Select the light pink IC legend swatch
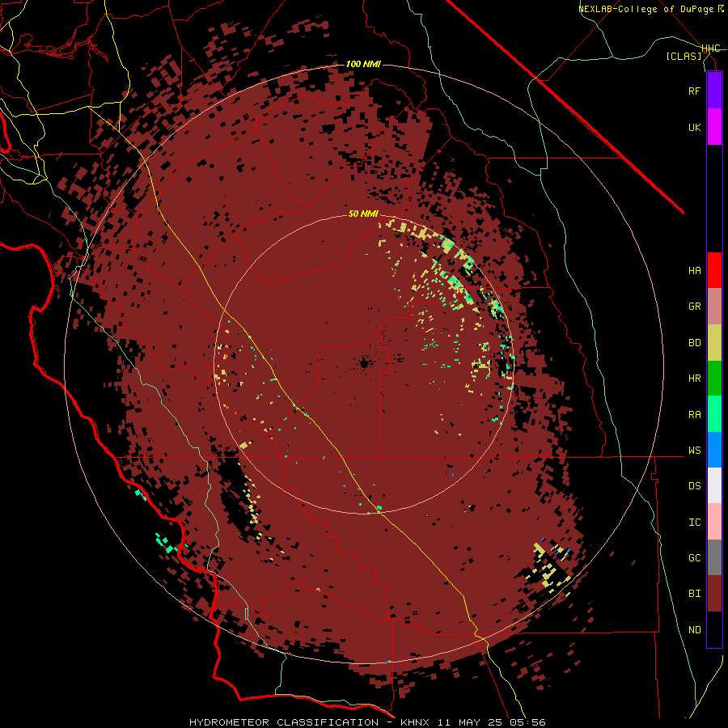Image resolution: width=728 pixels, height=728 pixels. (x=714, y=522)
